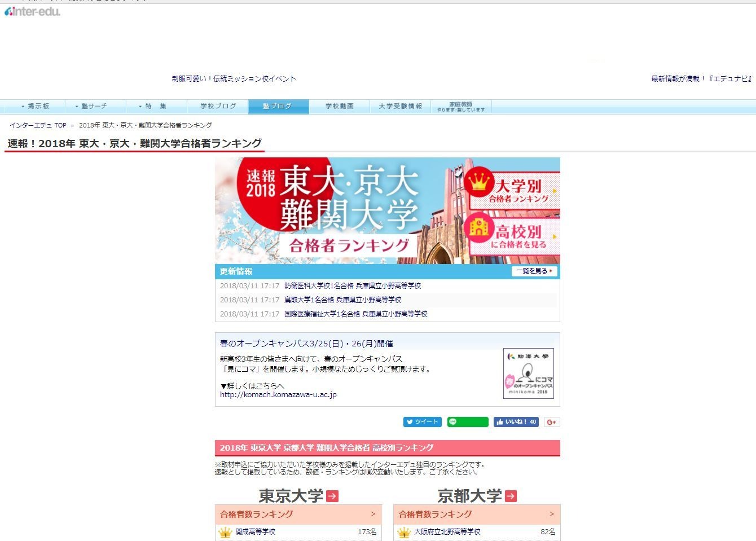Share the page via the green LINE button
The image size is (756, 541).
pos(468,422)
